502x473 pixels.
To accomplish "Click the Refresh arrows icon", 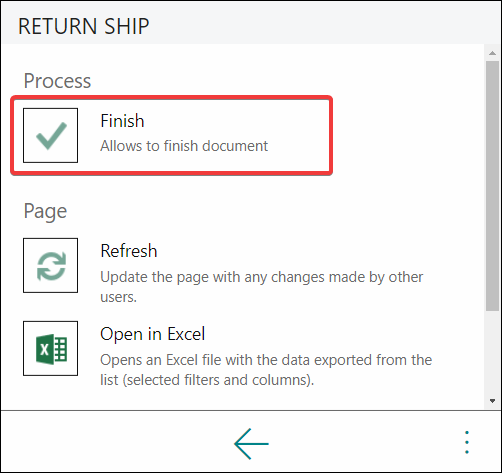I will (x=51, y=265).
